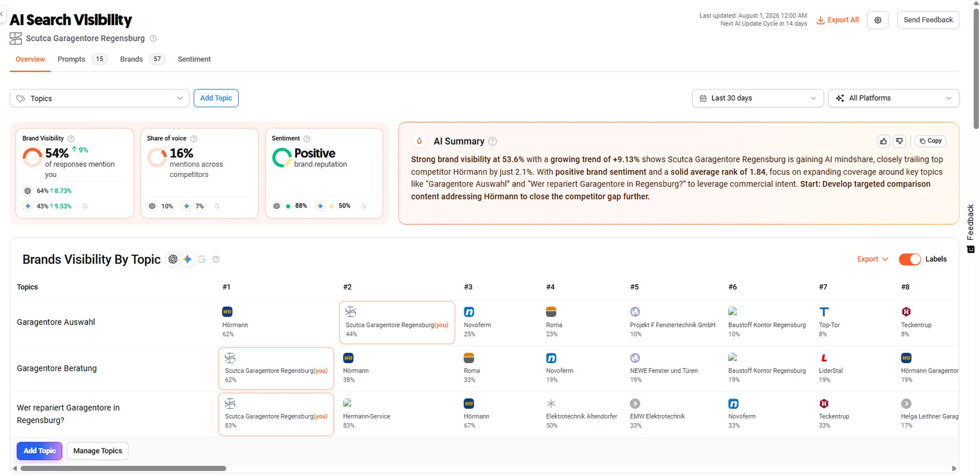Click help icon next to Share of voice
This screenshot has height=475, width=980.
click(194, 139)
